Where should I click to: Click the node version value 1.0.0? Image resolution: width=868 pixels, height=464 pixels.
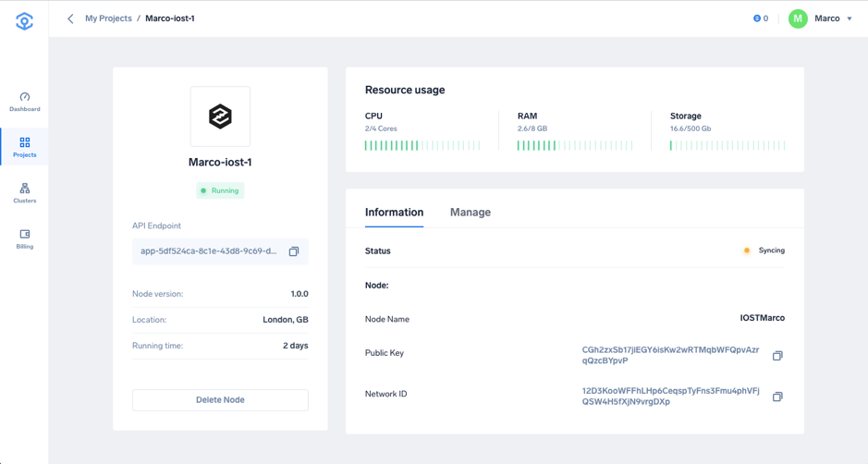click(x=300, y=294)
